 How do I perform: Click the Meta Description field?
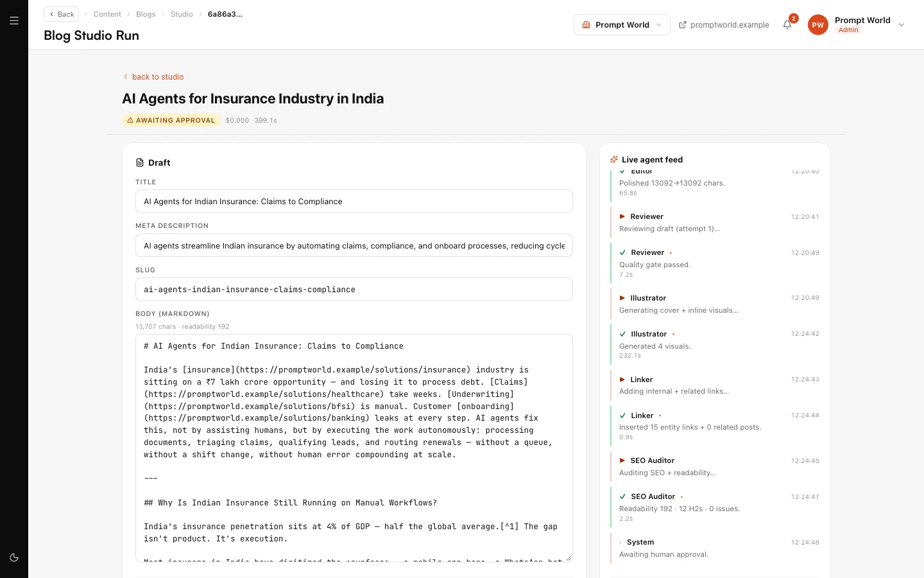[x=354, y=245]
